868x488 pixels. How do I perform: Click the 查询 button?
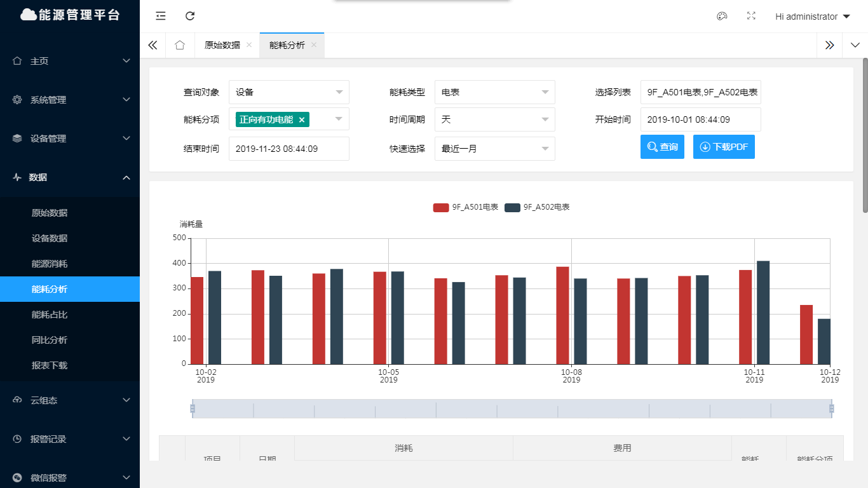[x=662, y=147]
